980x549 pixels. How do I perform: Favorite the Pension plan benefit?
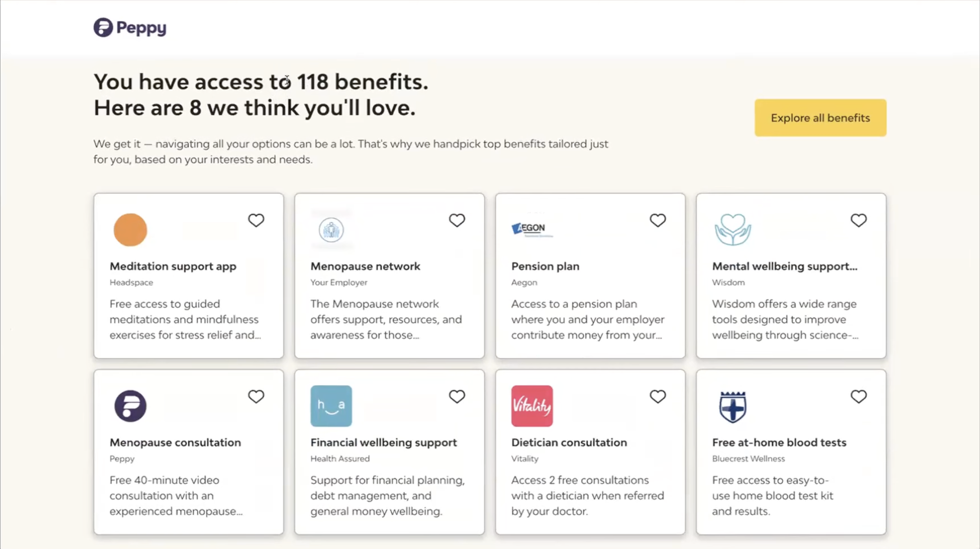point(658,220)
